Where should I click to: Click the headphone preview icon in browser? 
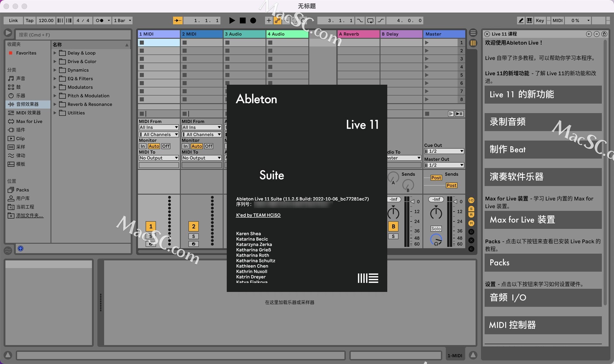point(20,249)
